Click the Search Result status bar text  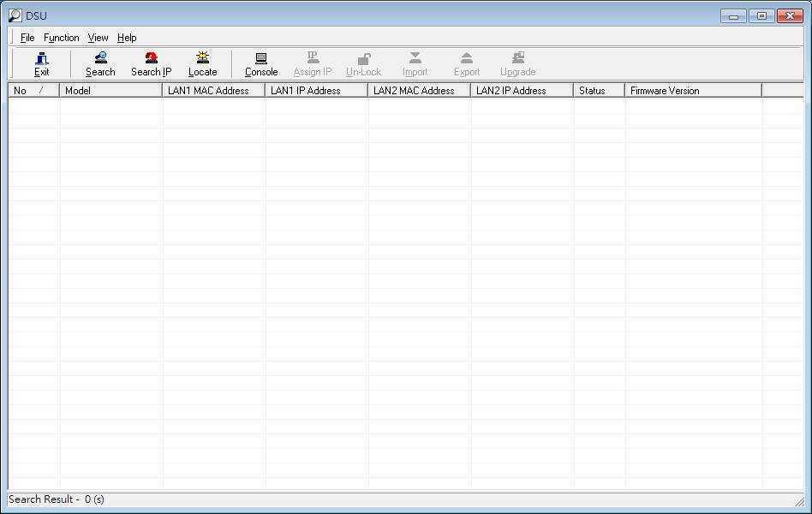point(57,499)
